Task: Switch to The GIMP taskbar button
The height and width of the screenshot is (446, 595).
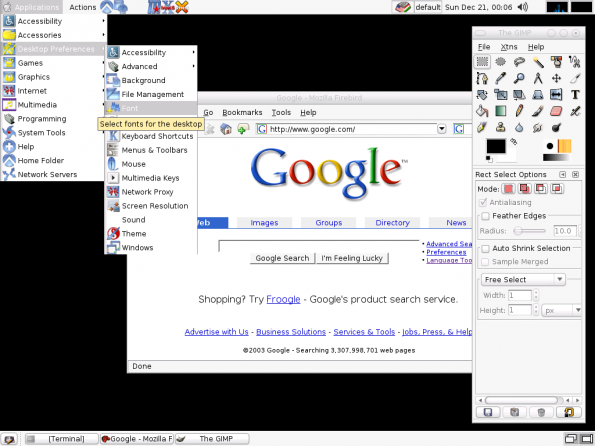Action: [212, 439]
